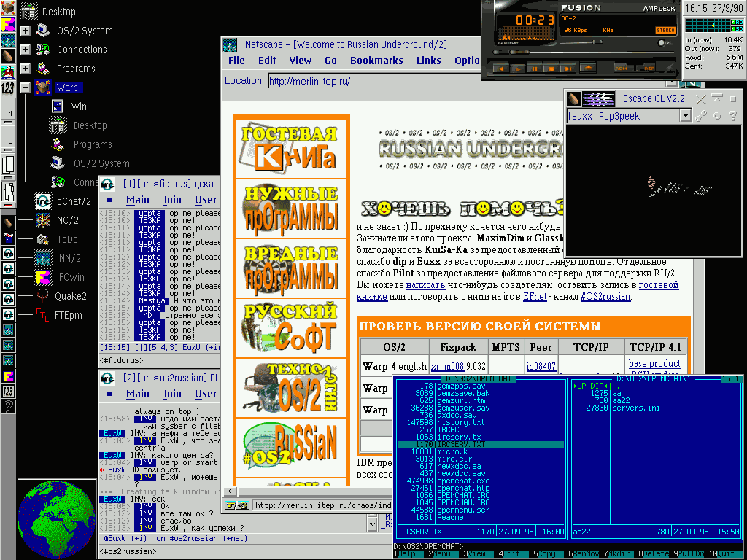The image size is (747, 560).
Task: Click the security icon in Netscape status bar
Action: [238, 505]
